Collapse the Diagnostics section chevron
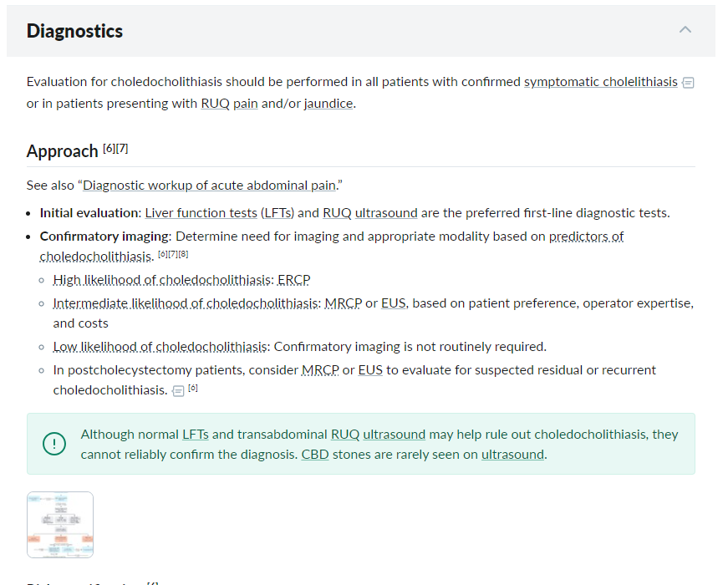 pyautogui.click(x=685, y=30)
